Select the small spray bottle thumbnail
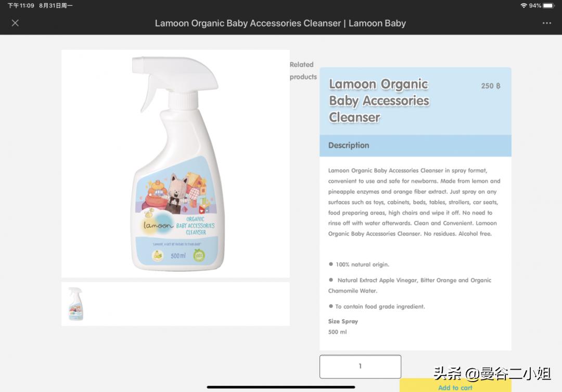The height and width of the screenshot is (392, 562). pyautogui.click(x=75, y=304)
